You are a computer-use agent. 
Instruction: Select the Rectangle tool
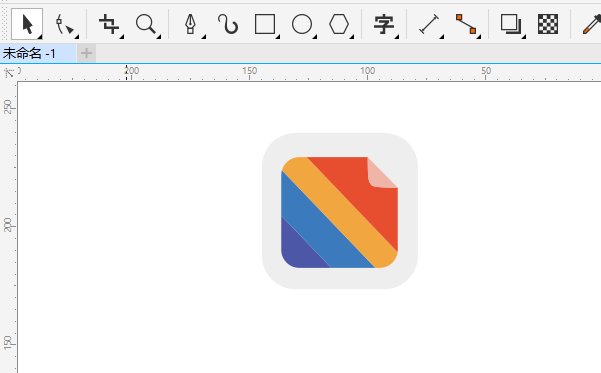pos(265,24)
